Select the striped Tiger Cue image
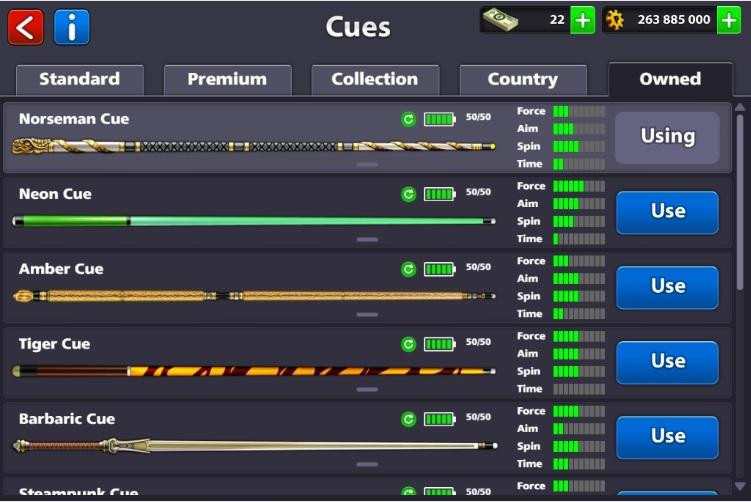The height and width of the screenshot is (502, 751). click(x=254, y=371)
